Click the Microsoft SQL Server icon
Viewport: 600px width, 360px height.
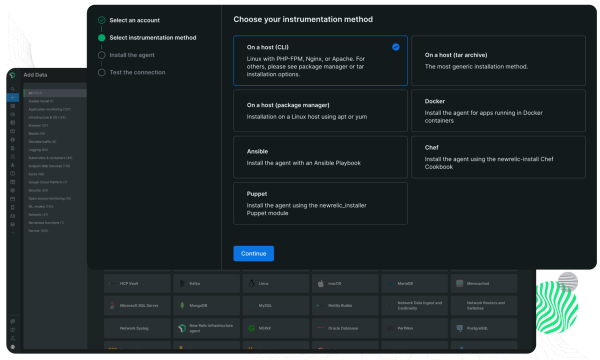click(x=112, y=305)
